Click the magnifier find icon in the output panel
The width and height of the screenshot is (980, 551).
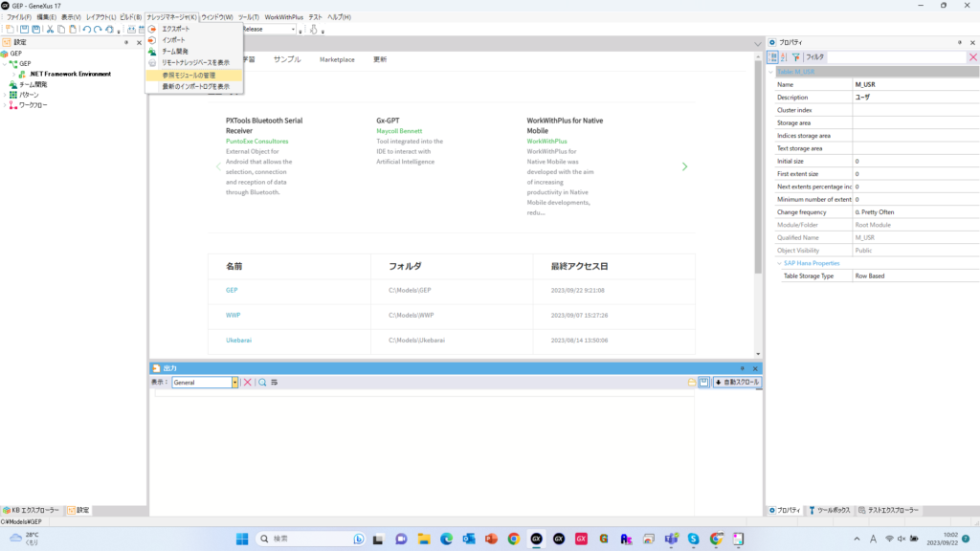coord(262,383)
